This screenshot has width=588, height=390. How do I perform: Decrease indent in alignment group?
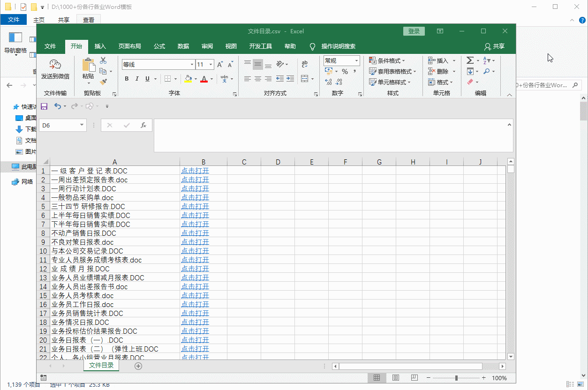pos(280,79)
